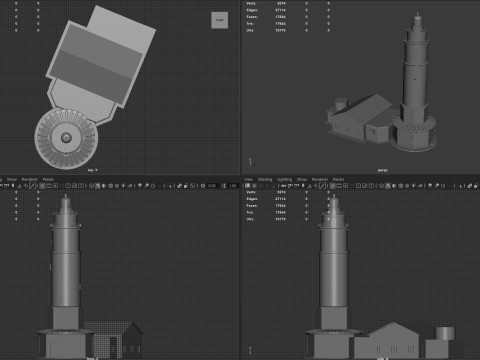Viewport: 480px width, 360px height.
Task: Toggle wireframe on shaded in bottom-right panel toolbar
Action: 400,186
